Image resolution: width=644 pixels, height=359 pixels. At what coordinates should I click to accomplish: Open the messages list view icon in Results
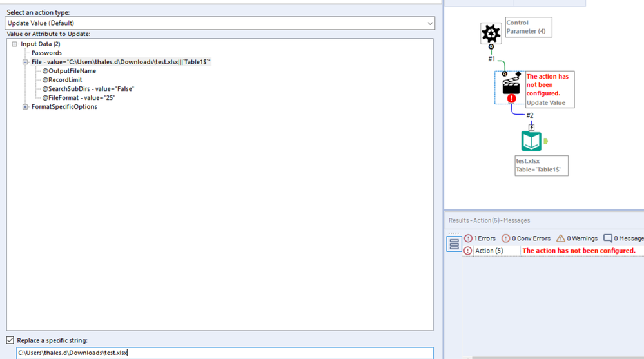(454, 244)
